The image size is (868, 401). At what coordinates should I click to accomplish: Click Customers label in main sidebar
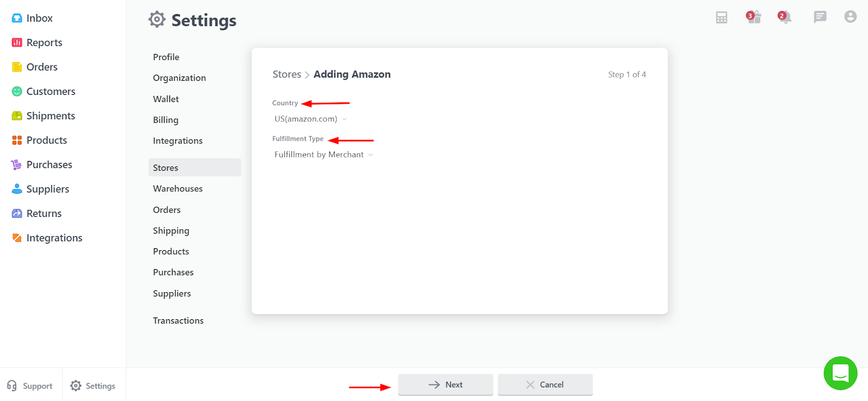point(51,92)
